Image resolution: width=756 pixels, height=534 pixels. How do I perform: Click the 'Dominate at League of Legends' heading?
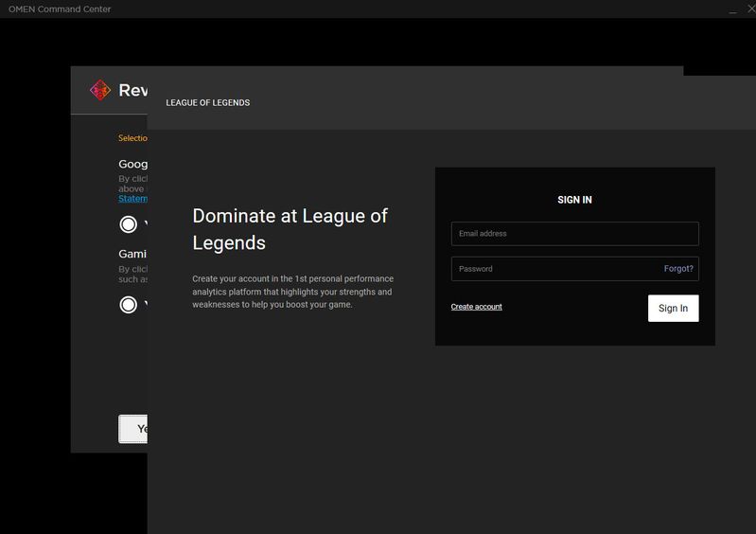tap(290, 229)
